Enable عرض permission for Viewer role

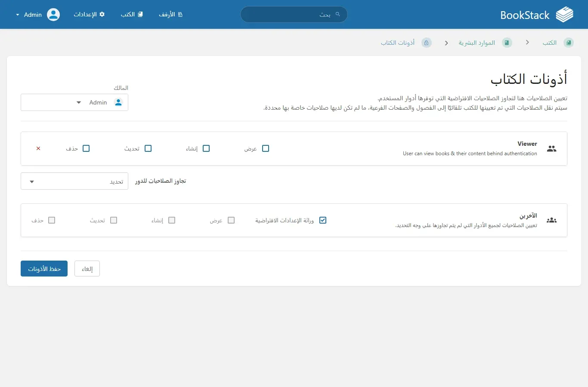click(266, 148)
